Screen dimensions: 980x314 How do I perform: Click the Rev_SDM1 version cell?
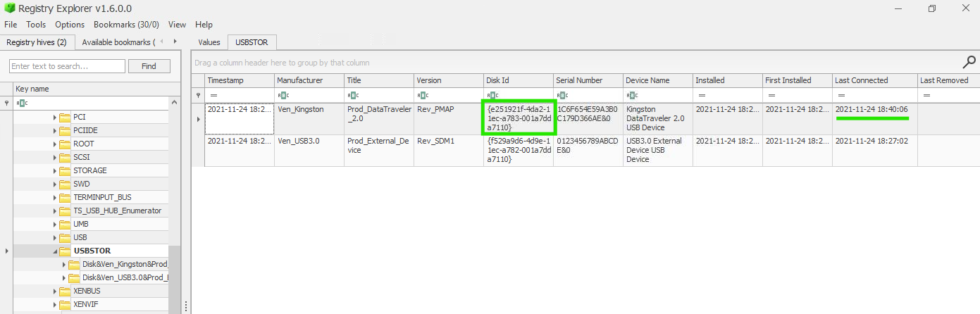[x=448, y=151]
